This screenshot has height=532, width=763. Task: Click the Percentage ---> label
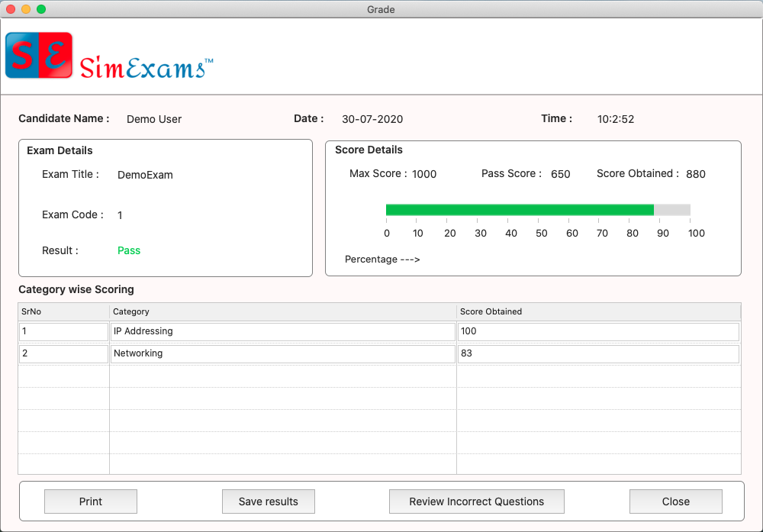(382, 260)
